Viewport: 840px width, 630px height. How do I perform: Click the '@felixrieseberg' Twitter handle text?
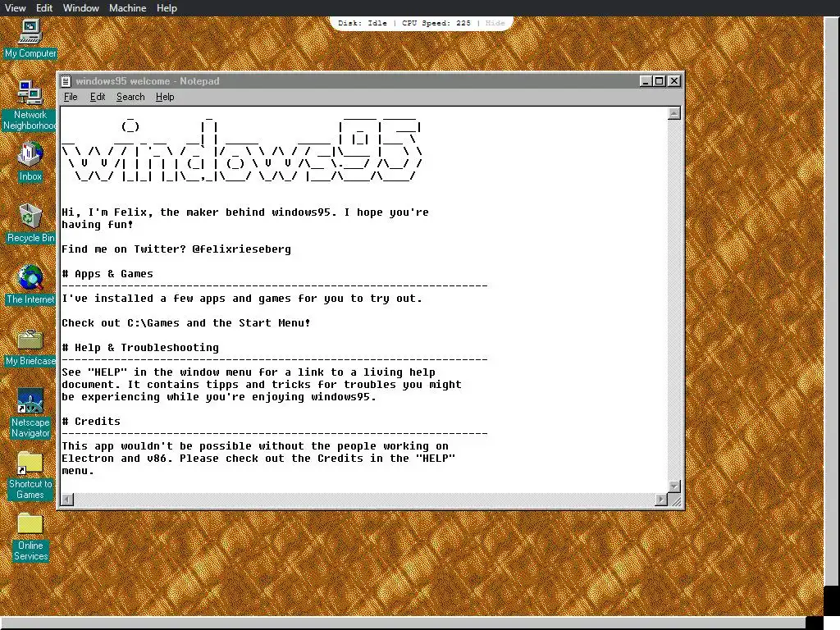coord(242,249)
